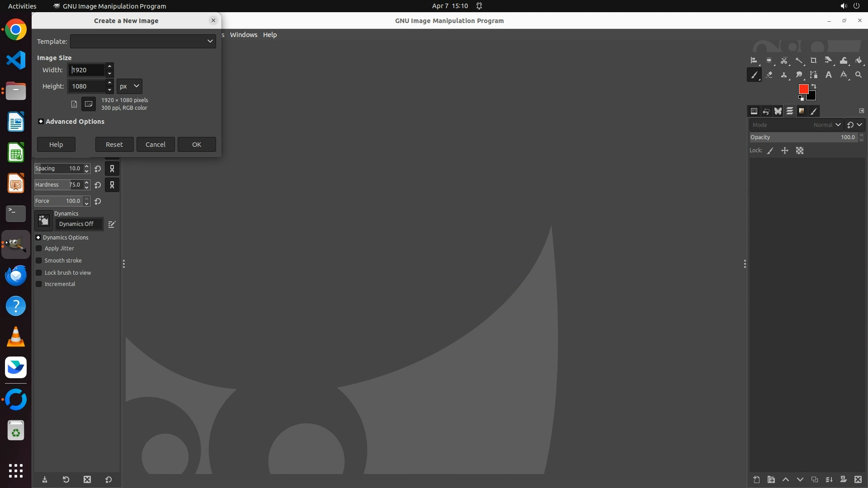Select the Crop tool
The image size is (868, 488).
pyautogui.click(x=813, y=61)
